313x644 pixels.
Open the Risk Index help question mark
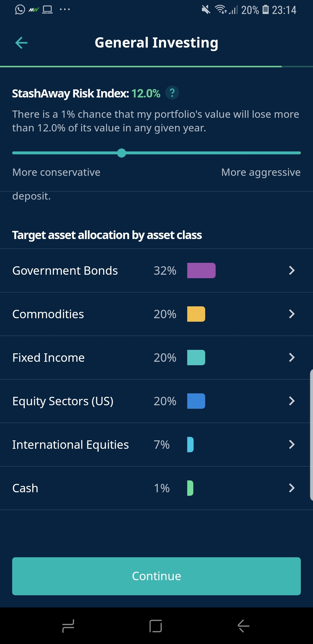pos(172,93)
